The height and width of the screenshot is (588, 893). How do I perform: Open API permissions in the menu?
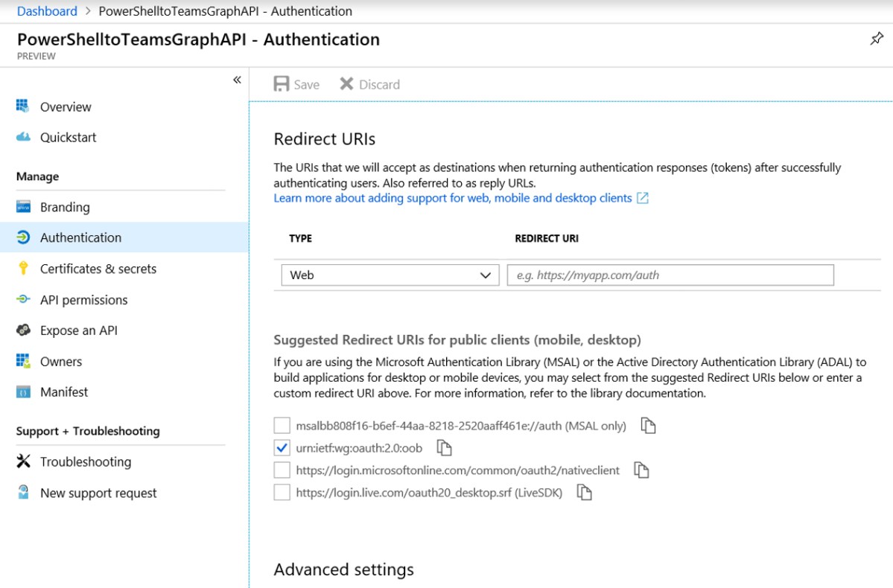point(83,300)
